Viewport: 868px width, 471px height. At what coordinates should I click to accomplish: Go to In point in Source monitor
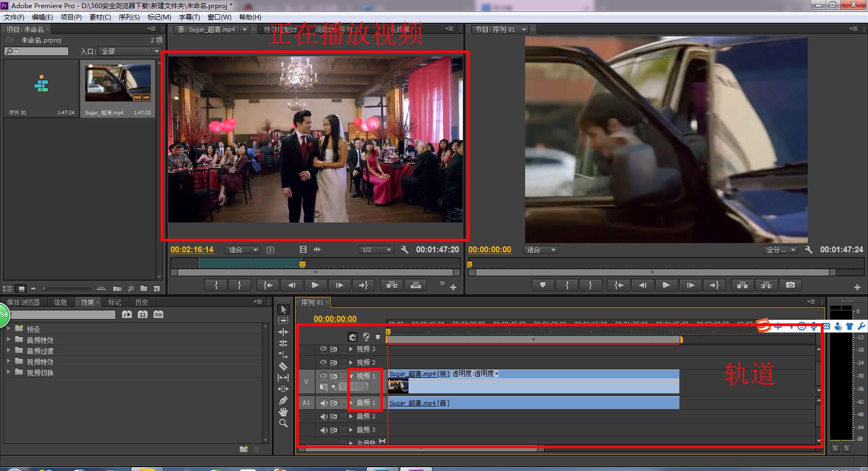click(x=268, y=285)
